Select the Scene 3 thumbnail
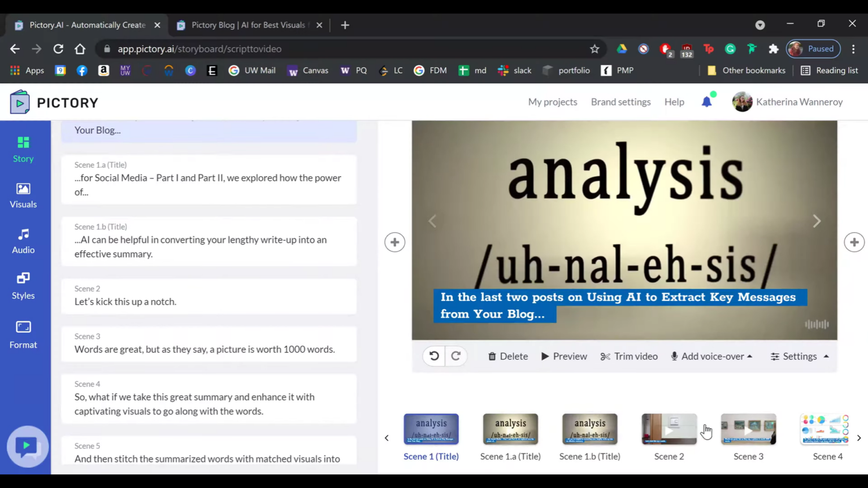The image size is (868, 488). tap(748, 429)
